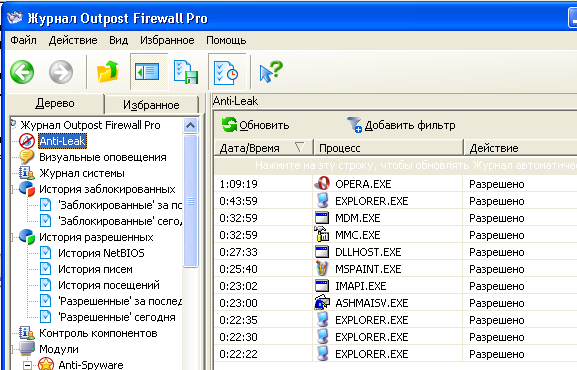This screenshot has height=370, width=577.
Task: Select 'Заблокированные' сего… tree item
Action: 120,221
